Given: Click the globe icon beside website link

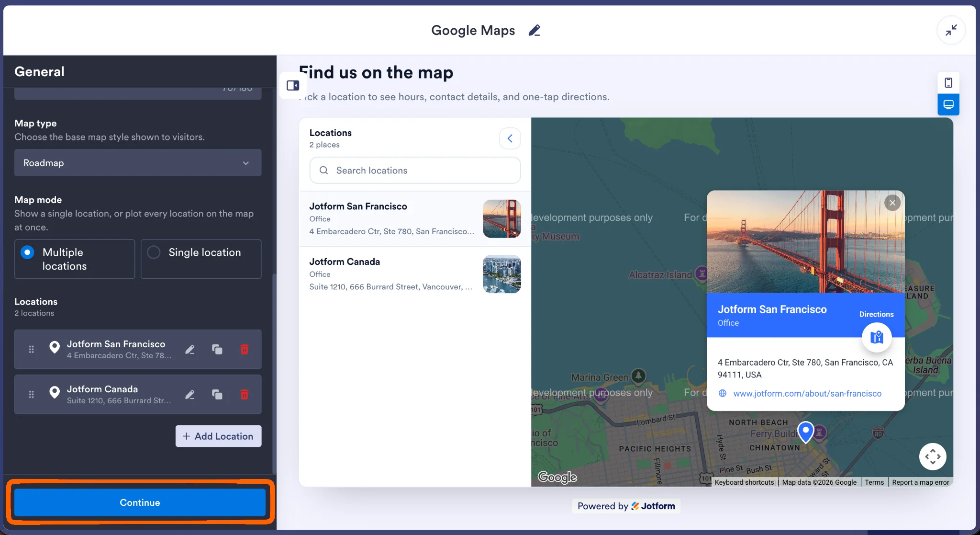Looking at the screenshot, I should coord(723,393).
